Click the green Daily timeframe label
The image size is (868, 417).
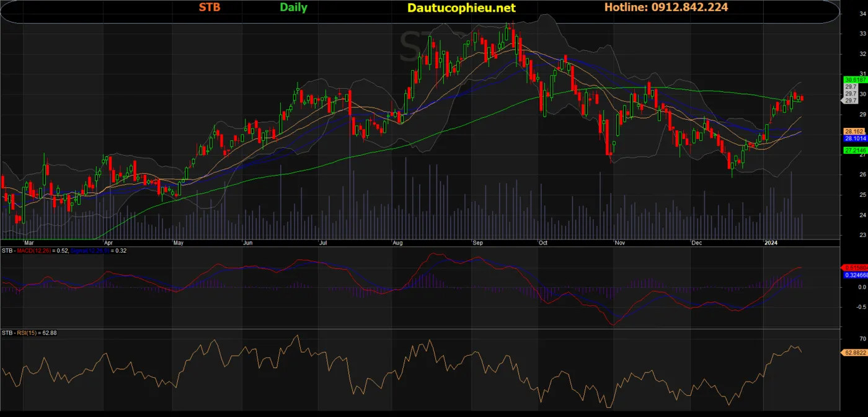click(x=294, y=7)
